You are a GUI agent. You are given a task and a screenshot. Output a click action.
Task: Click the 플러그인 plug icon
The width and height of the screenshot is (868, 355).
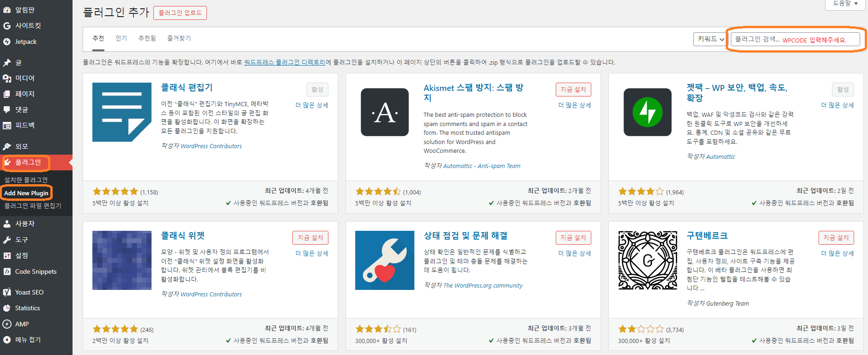pyautogui.click(x=8, y=162)
